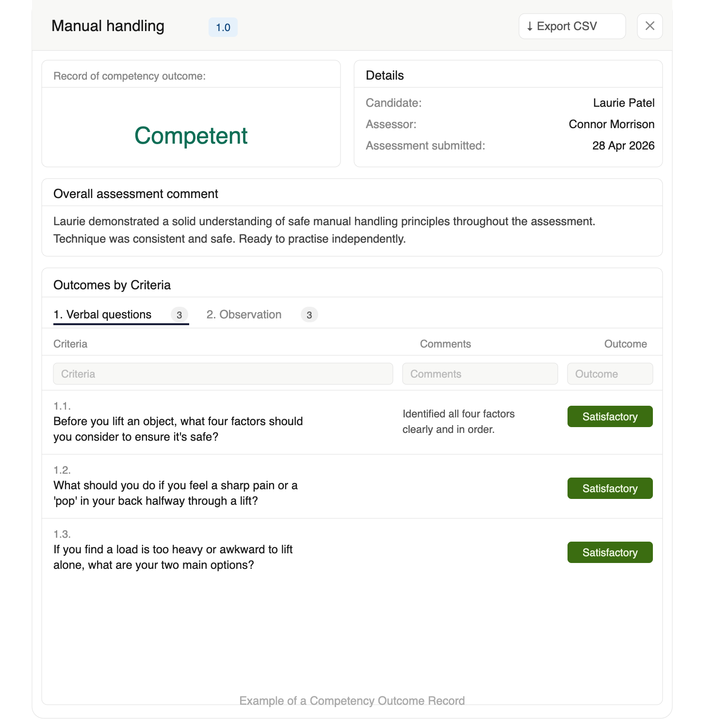Click the count badge beside Observation
Screen dimensions: 714x728
coord(309,315)
